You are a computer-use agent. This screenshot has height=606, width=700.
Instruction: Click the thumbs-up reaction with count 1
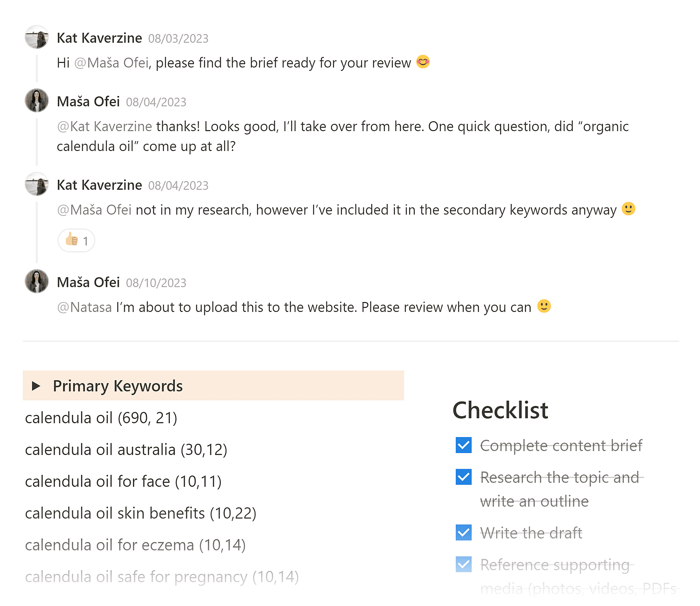click(x=76, y=240)
